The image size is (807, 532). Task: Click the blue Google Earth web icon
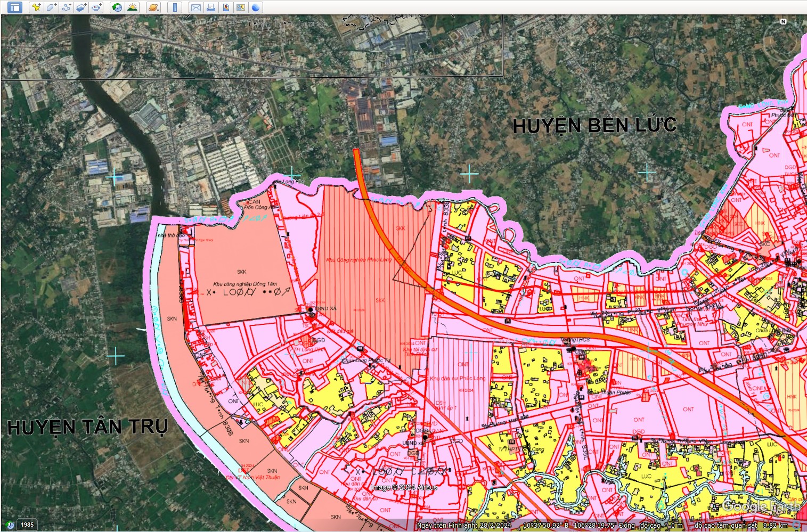(x=256, y=7)
